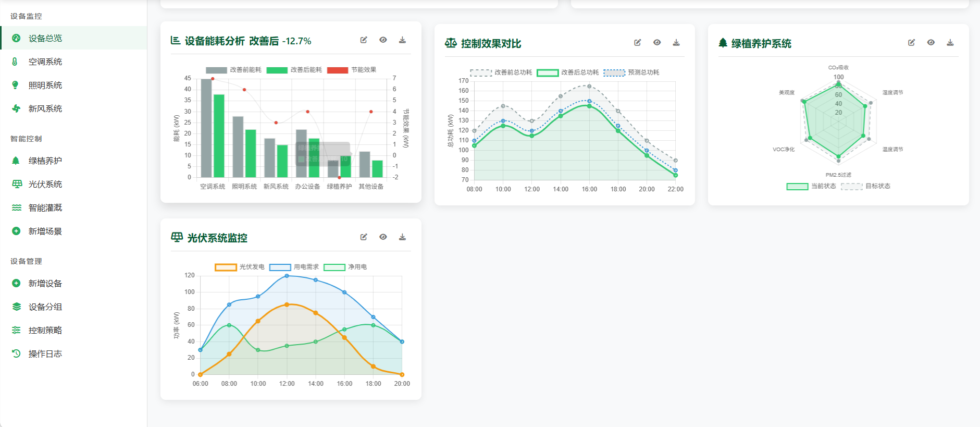980x427 pixels.
Task: Click 16:00 peak point on 改善后总功耗 line
Action: 589,106
